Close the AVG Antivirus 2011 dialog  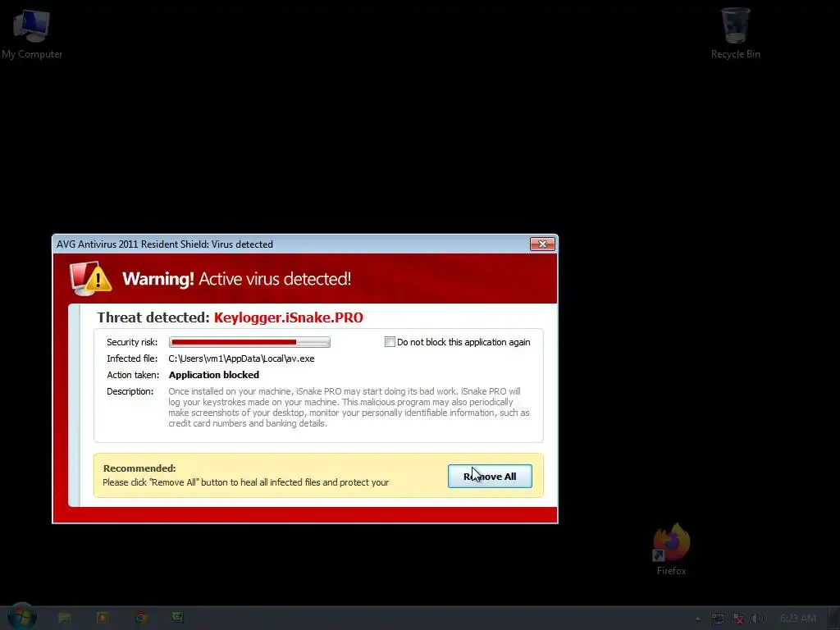(542, 244)
